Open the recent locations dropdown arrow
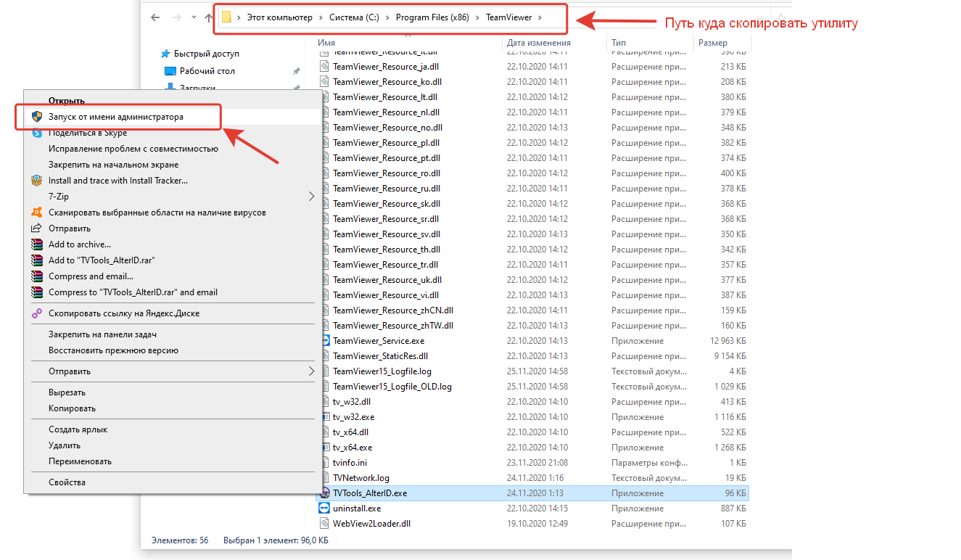Viewport: 961px width, 560px height. [x=194, y=17]
